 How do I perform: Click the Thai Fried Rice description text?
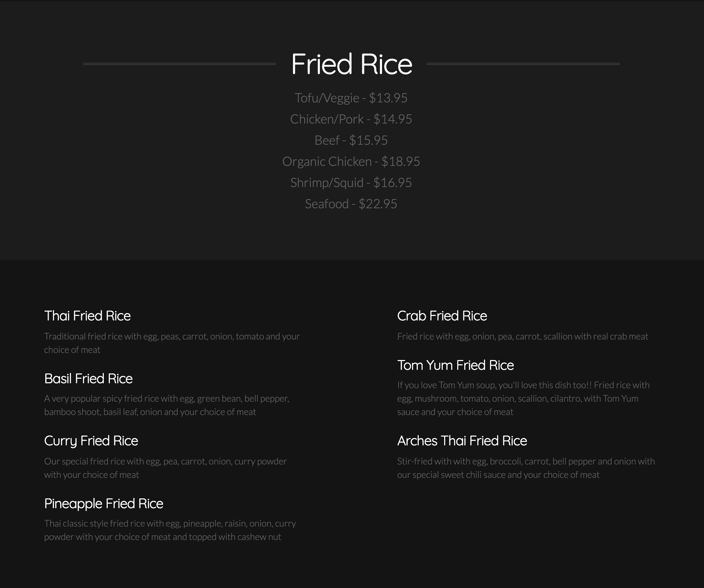(172, 343)
